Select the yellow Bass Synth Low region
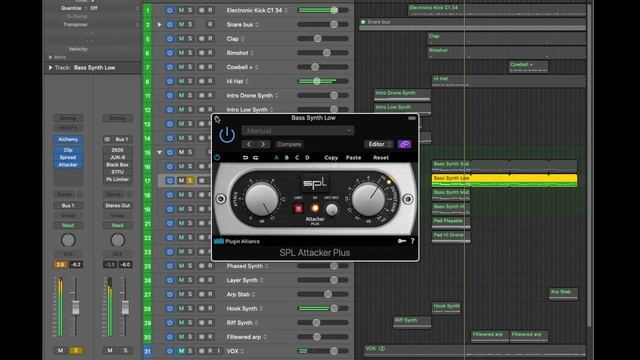The width and height of the screenshot is (640, 360). point(504,180)
